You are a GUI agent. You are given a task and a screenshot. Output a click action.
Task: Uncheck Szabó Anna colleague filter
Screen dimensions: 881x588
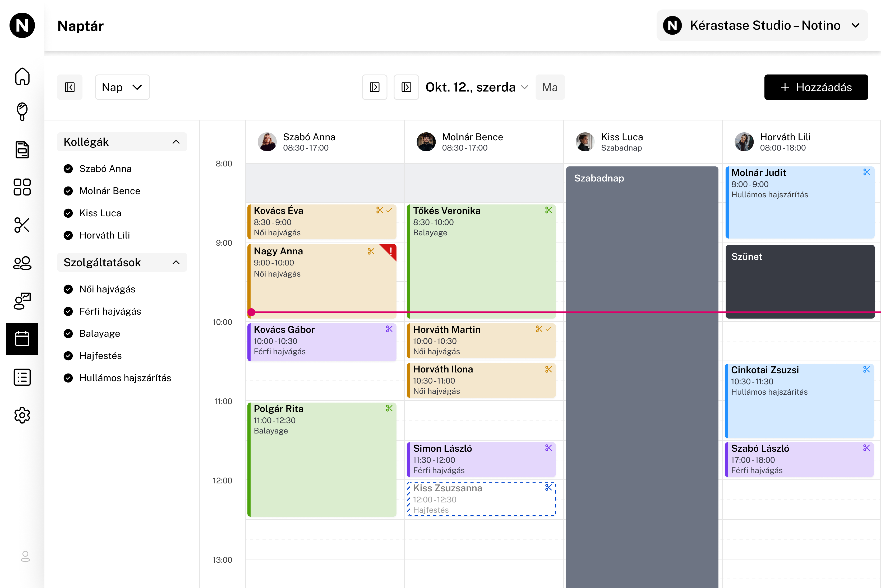click(x=68, y=169)
